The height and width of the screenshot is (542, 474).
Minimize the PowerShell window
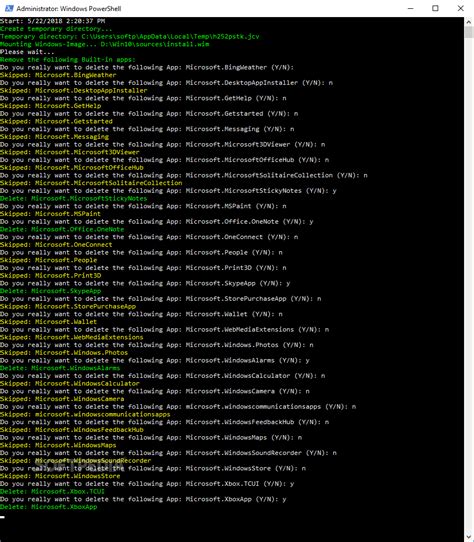411,8
